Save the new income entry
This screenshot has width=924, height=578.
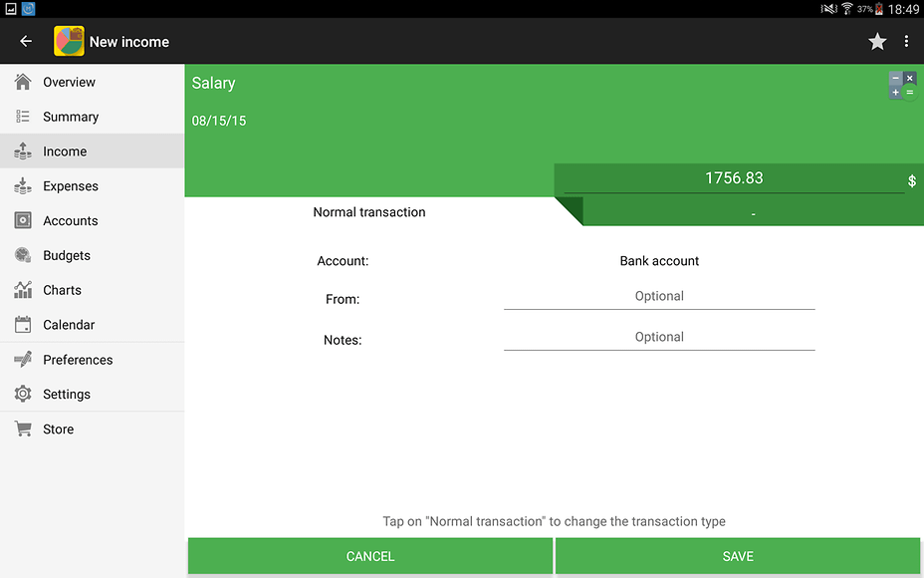point(738,556)
